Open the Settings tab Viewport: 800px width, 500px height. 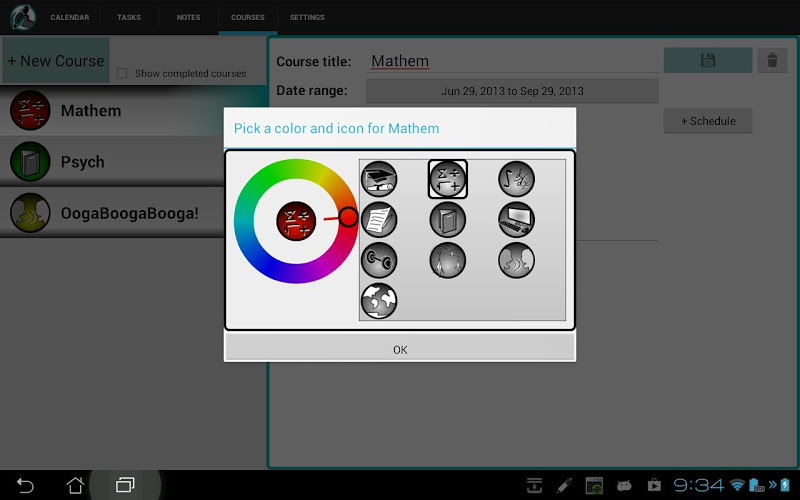click(307, 17)
